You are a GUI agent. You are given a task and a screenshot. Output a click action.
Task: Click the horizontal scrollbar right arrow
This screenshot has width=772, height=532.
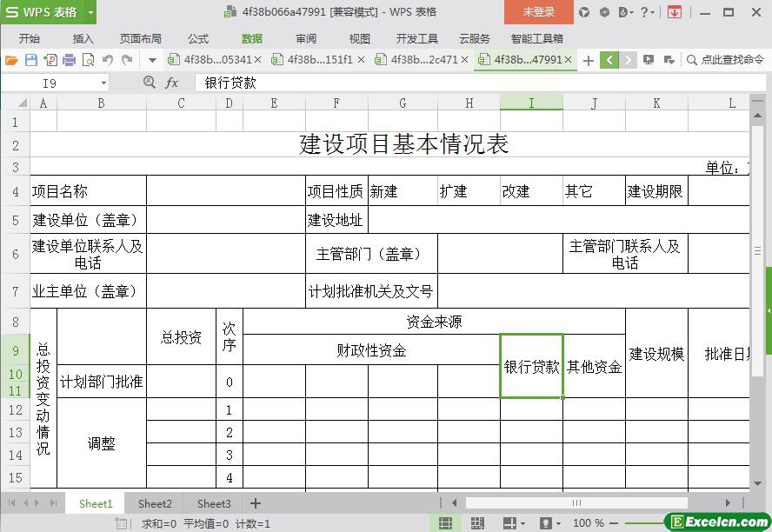(x=728, y=502)
